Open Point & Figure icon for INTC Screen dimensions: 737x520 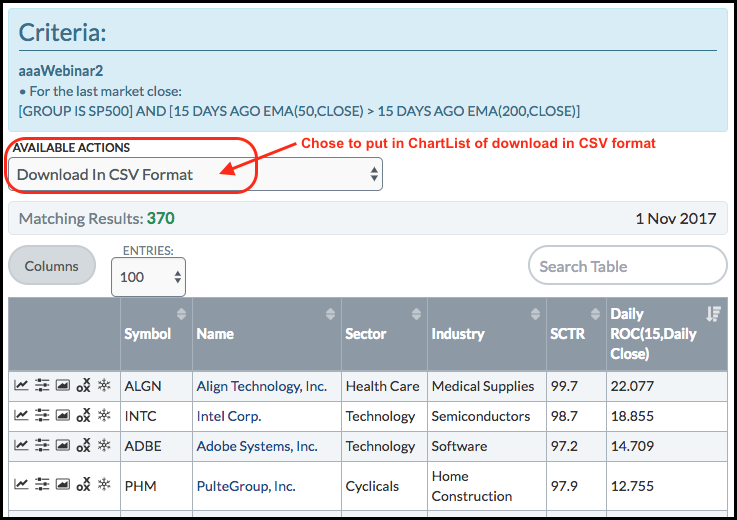click(83, 416)
